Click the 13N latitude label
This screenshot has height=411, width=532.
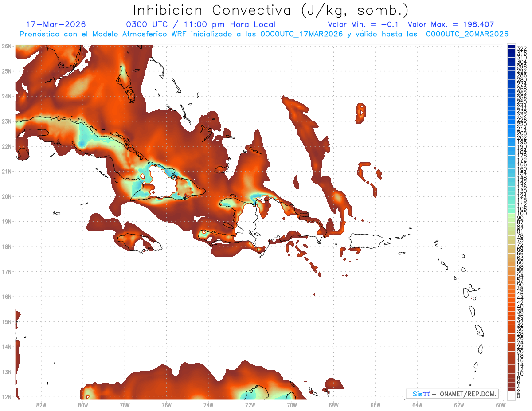(6, 372)
